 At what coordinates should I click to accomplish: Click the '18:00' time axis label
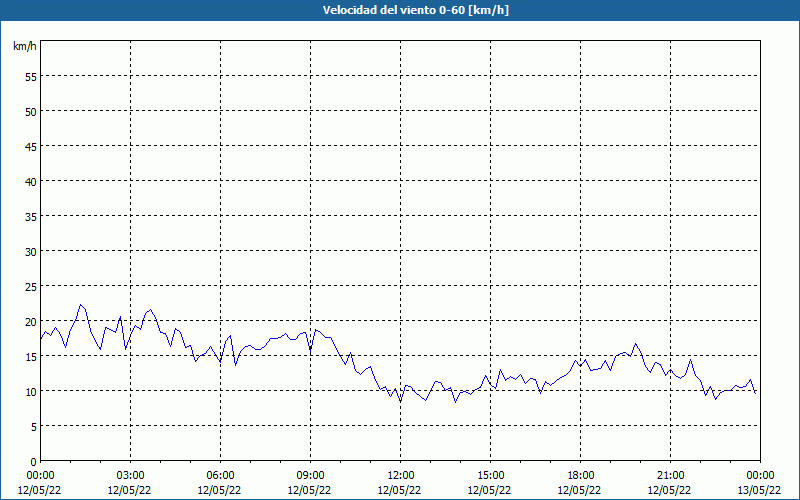pos(580,476)
